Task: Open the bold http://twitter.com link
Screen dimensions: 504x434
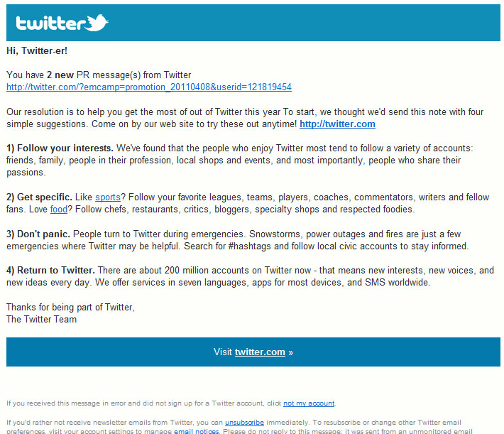Action: coord(337,124)
